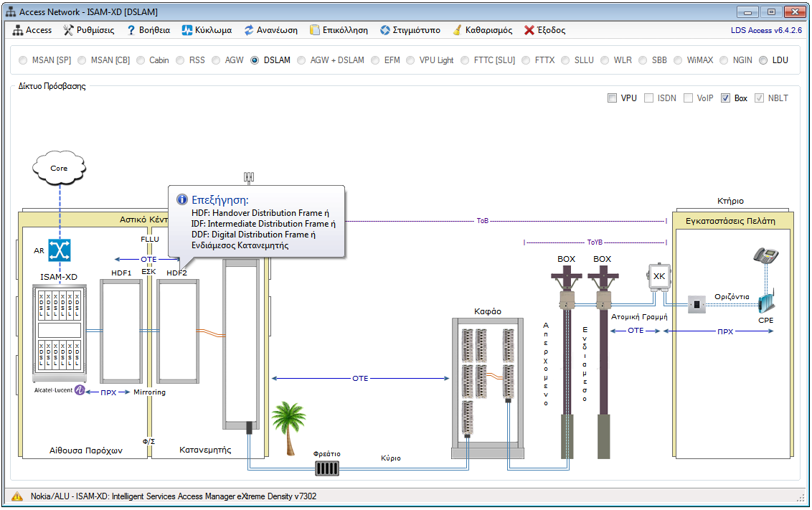Choose the FTTX network type option

pos(526,60)
